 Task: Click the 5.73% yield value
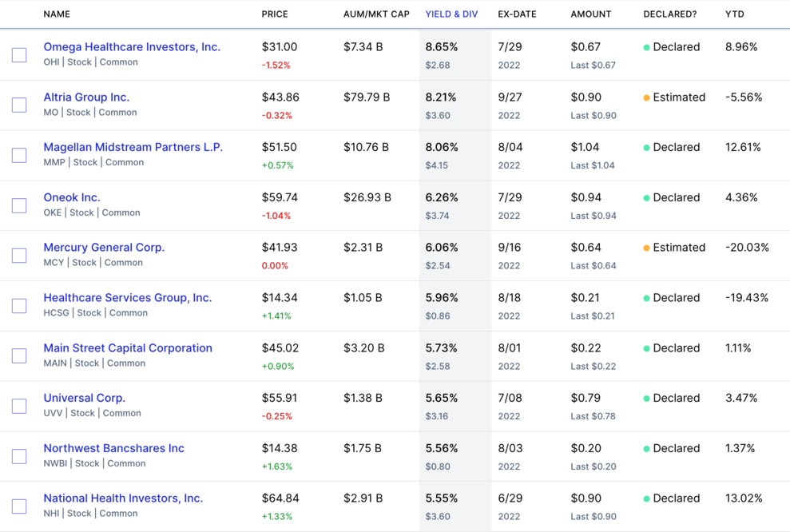[x=442, y=348]
